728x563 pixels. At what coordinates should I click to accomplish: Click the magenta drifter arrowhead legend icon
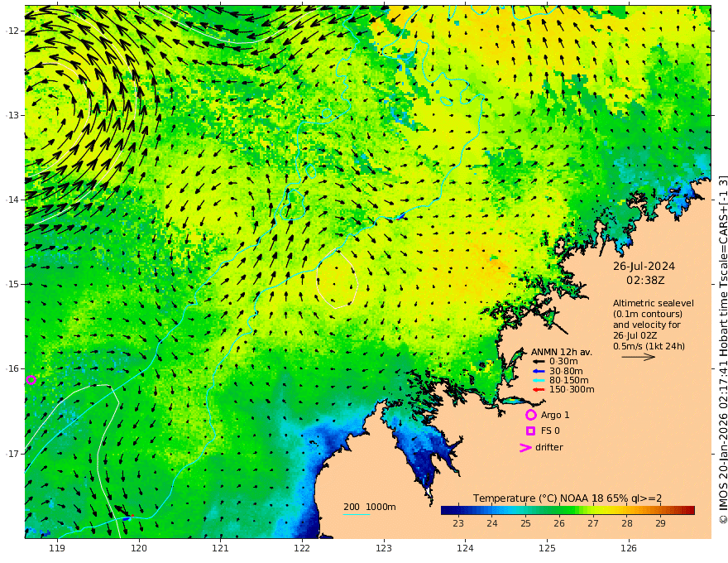(x=525, y=447)
